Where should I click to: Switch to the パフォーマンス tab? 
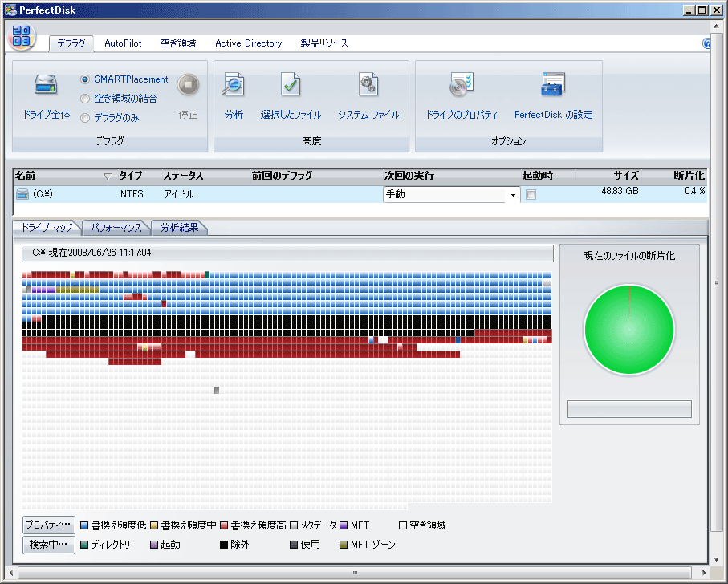point(116,228)
